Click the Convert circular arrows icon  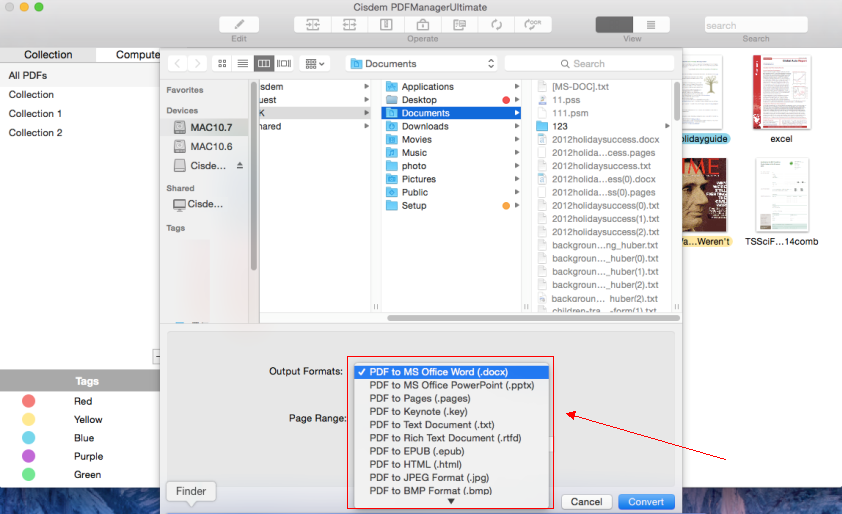[x=496, y=24]
